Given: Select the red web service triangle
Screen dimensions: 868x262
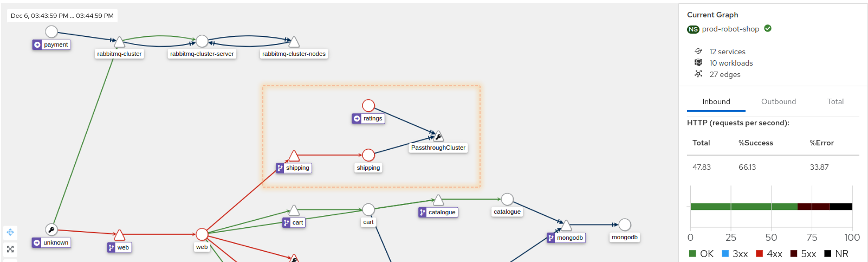Looking at the screenshot, I should click(x=120, y=235).
